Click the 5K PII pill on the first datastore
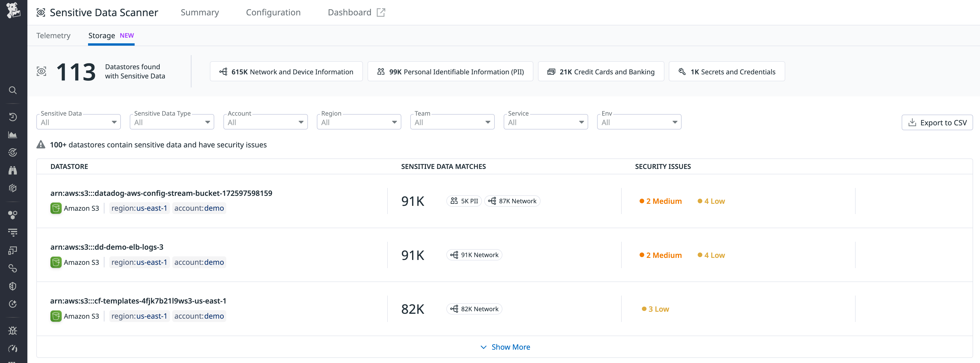 click(464, 201)
